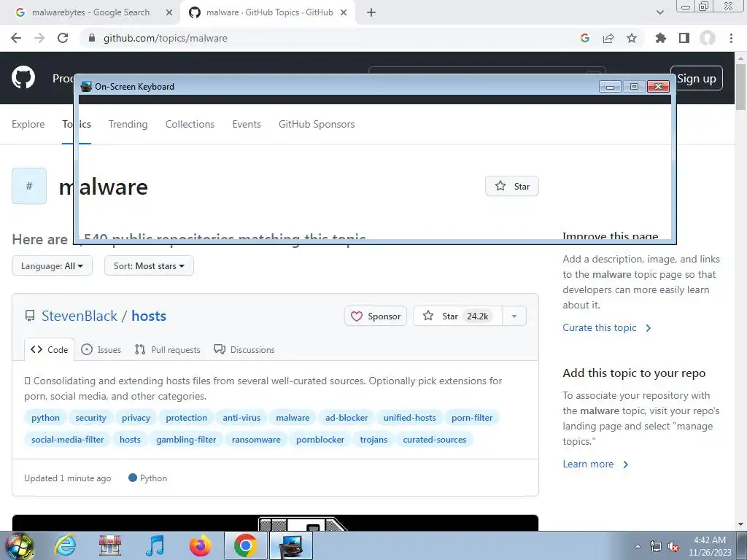Open Pull requests tab of hosts repo

[167, 349]
